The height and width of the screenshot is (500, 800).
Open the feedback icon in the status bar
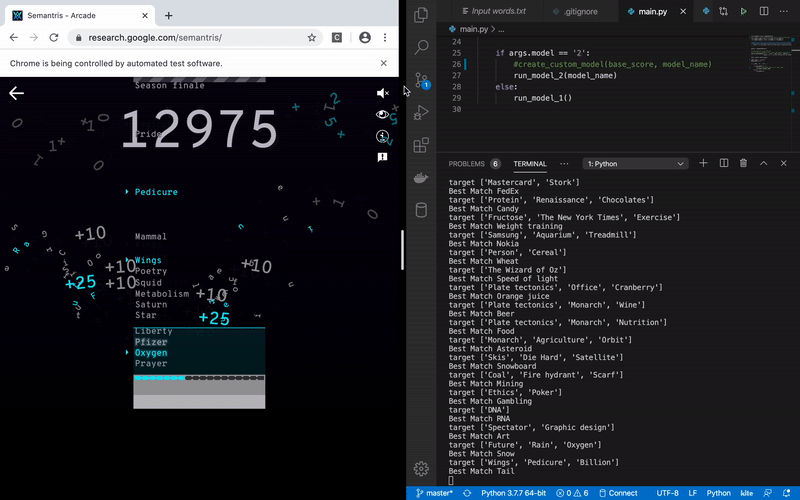[767, 493]
